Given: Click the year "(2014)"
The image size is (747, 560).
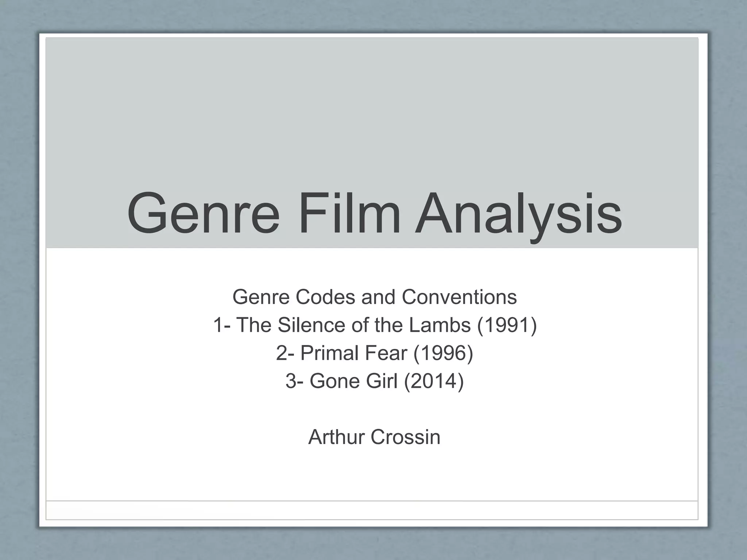Looking at the screenshot, I should point(434,381).
